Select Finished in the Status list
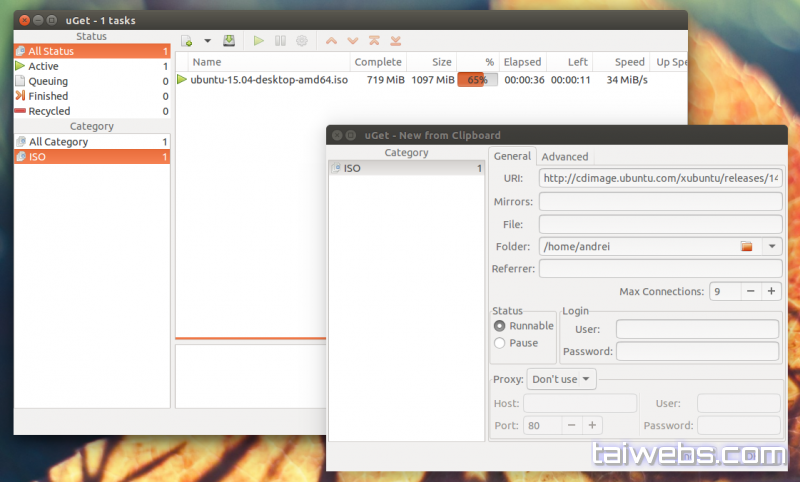This screenshot has width=800, height=482. point(48,96)
